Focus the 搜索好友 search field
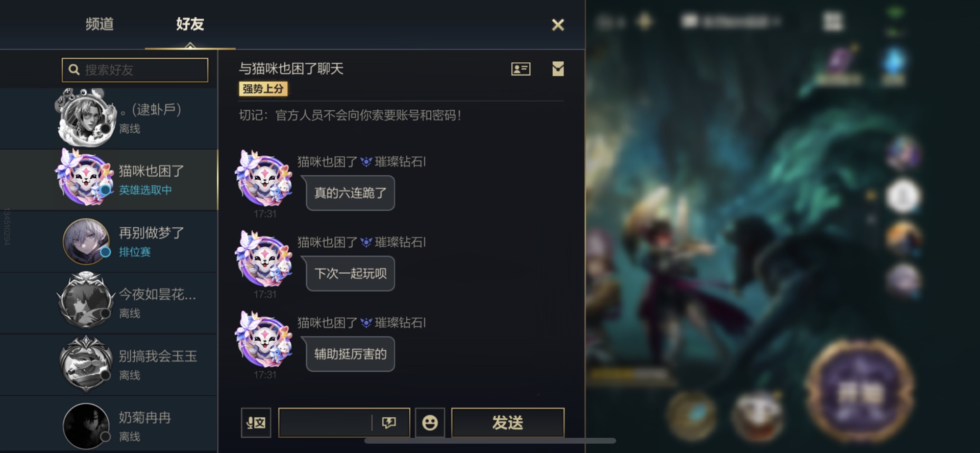980x453 pixels. click(135, 69)
